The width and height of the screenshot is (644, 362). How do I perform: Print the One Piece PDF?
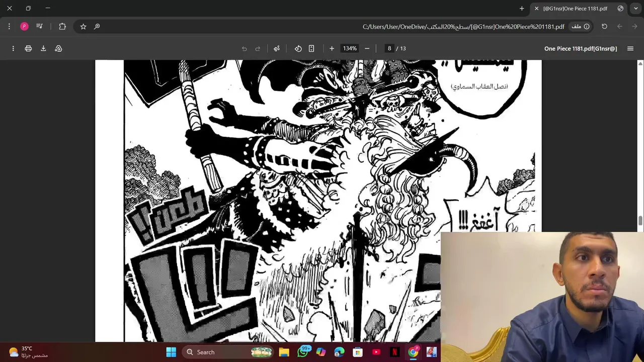pyautogui.click(x=28, y=48)
